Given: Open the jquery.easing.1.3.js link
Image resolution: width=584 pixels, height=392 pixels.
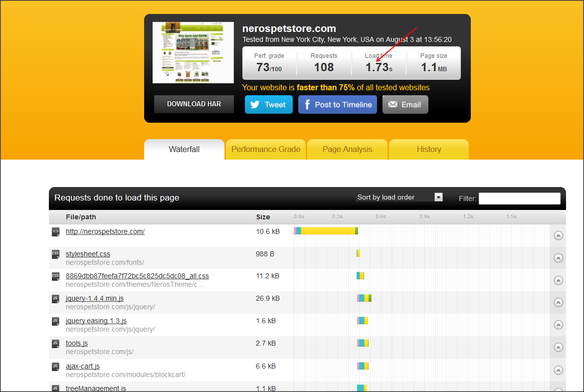Looking at the screenshot, I should (96, 321).
